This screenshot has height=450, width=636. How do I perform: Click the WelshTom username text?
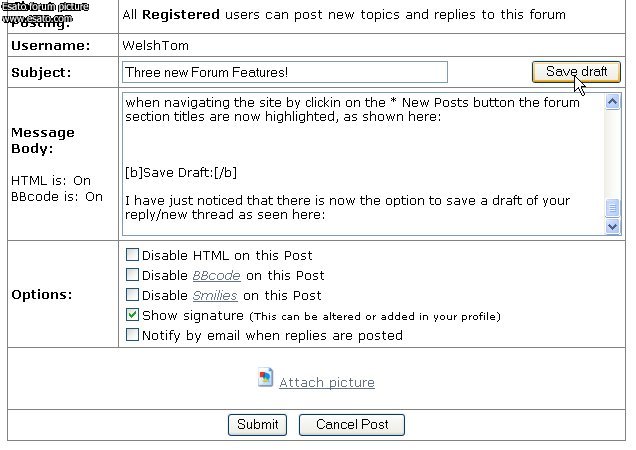(x=155, y=45)
